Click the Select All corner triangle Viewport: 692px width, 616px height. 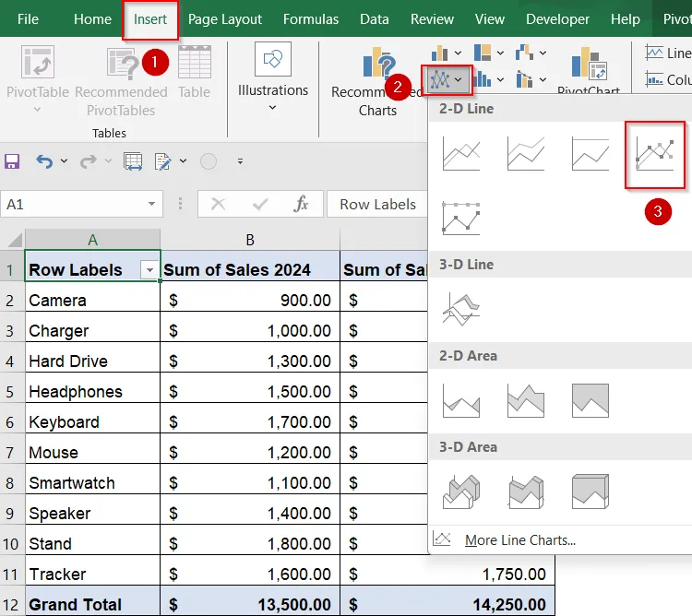click(x=14, y=240)
